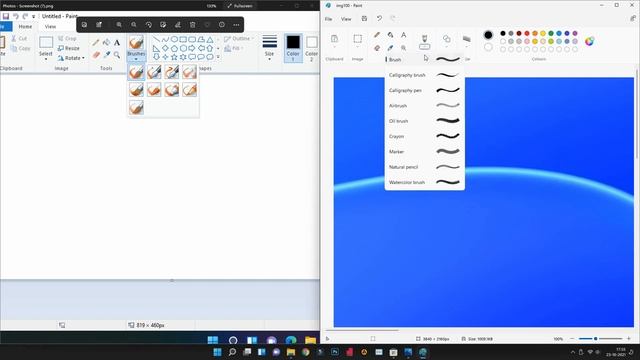The image size is (640, 360).
Task: Click zoom in on Photos toolbar
Action: click(x=119, y=25)
